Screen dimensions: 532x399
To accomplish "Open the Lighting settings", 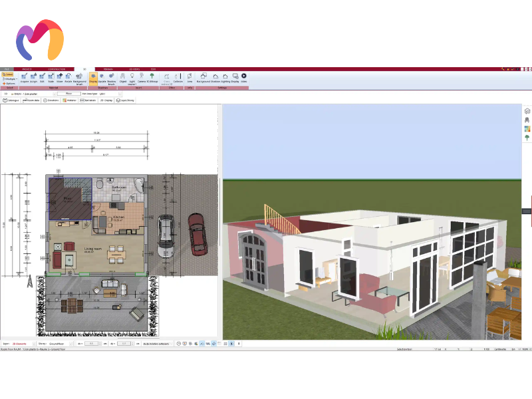I will coord(225,78).
